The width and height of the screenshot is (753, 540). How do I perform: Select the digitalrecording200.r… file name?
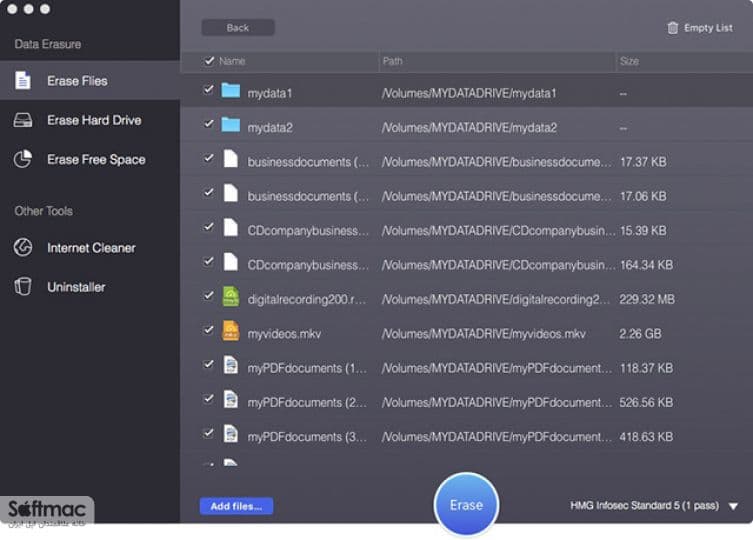pyautogui.click(x=307, y=299)
